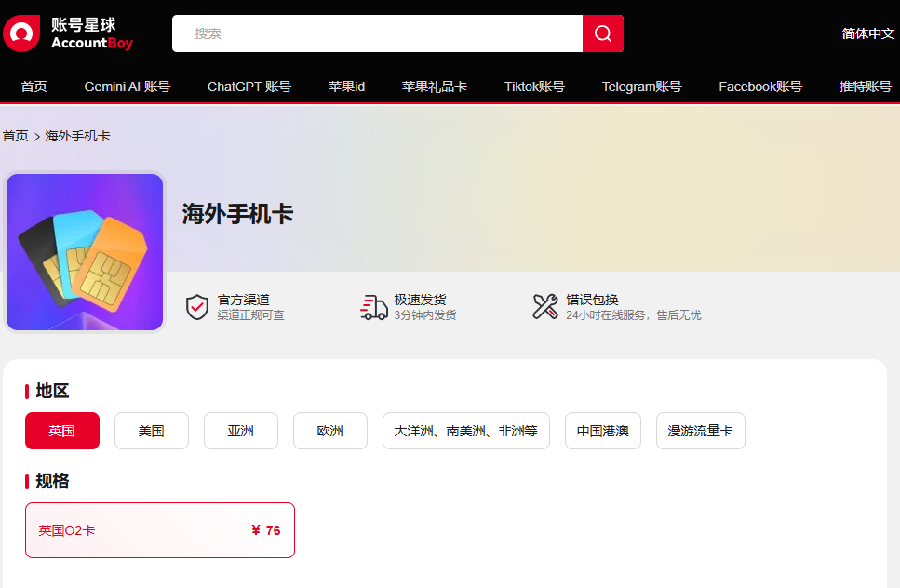This screenshot has height=588, width=900.
Task: Click the 规格 section heading
Action: 52,481
